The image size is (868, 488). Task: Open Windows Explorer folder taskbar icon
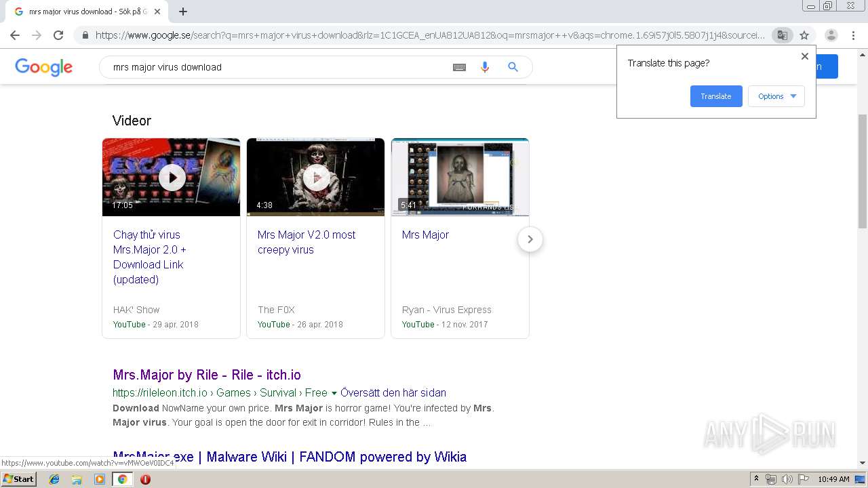[x=77, y=479]
